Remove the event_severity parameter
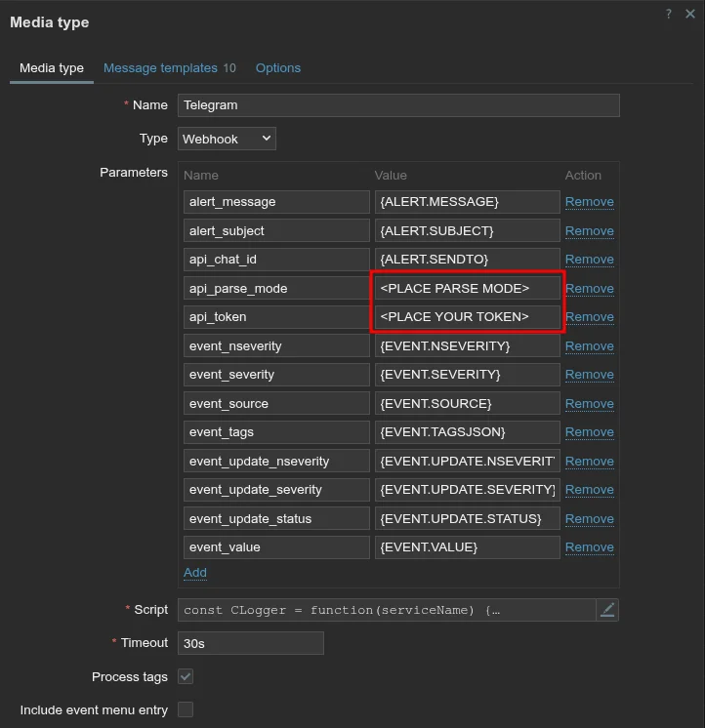The height and width of the screenshot is (728, 705). [590, 374]
